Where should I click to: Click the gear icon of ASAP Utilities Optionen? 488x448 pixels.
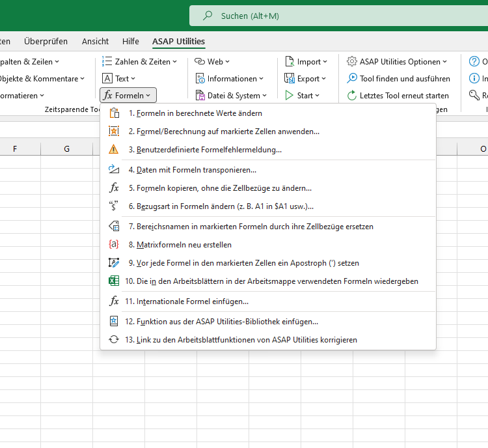click(351, 61)
